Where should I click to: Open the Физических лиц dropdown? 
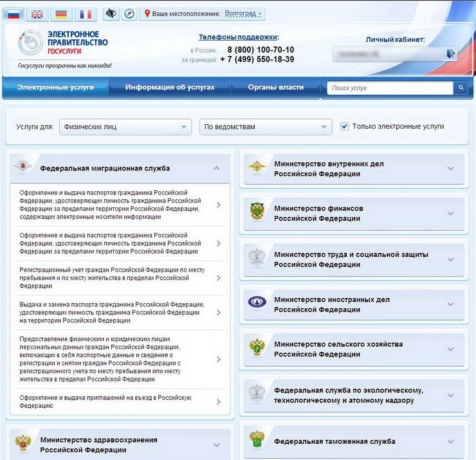[x=125, y=127]
